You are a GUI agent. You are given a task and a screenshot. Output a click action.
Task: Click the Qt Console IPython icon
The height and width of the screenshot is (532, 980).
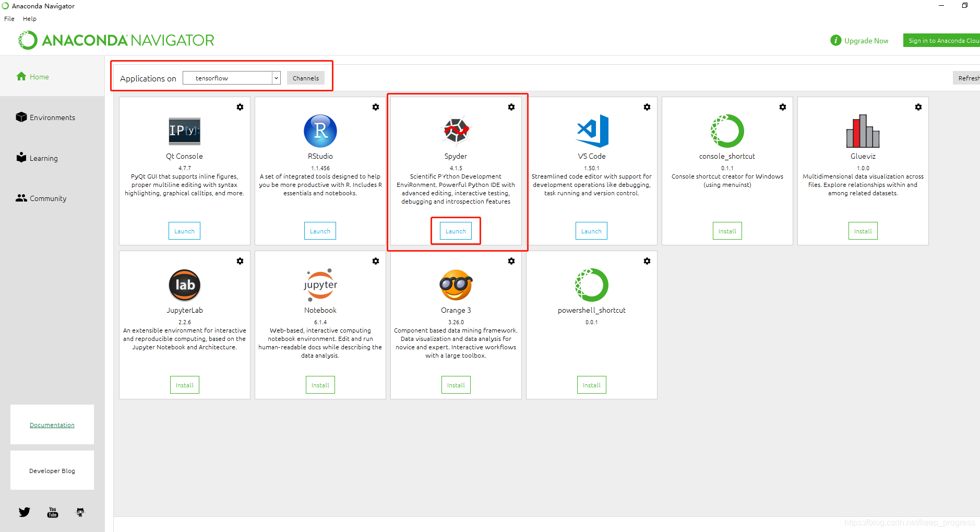[185, 131]
